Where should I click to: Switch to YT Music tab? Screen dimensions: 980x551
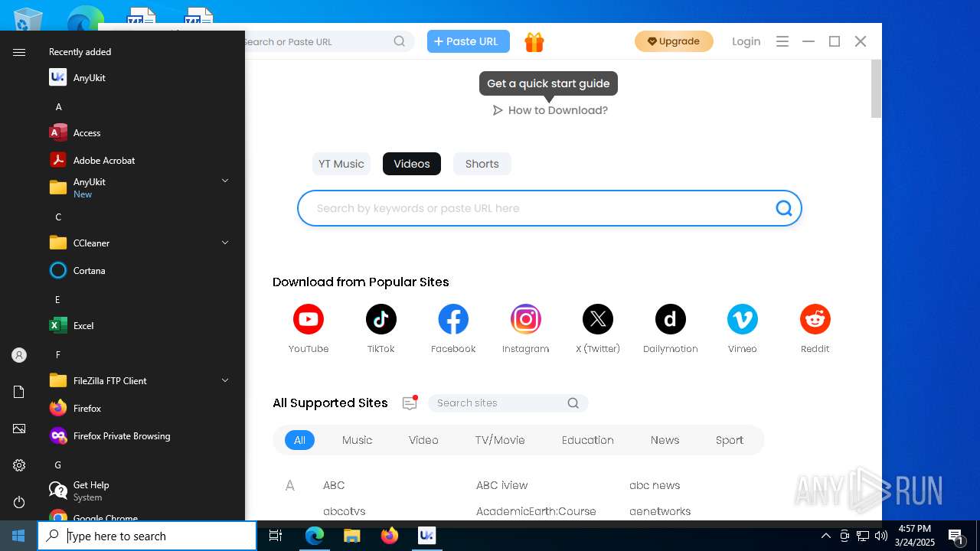pyautogui.click(x=341, y=164)
